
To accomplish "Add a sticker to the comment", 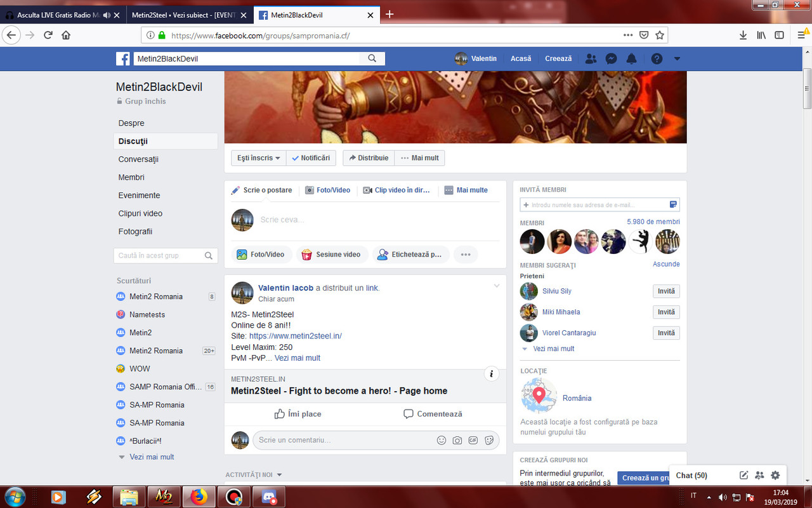I will pyautogui.click(x=489, y=439).
